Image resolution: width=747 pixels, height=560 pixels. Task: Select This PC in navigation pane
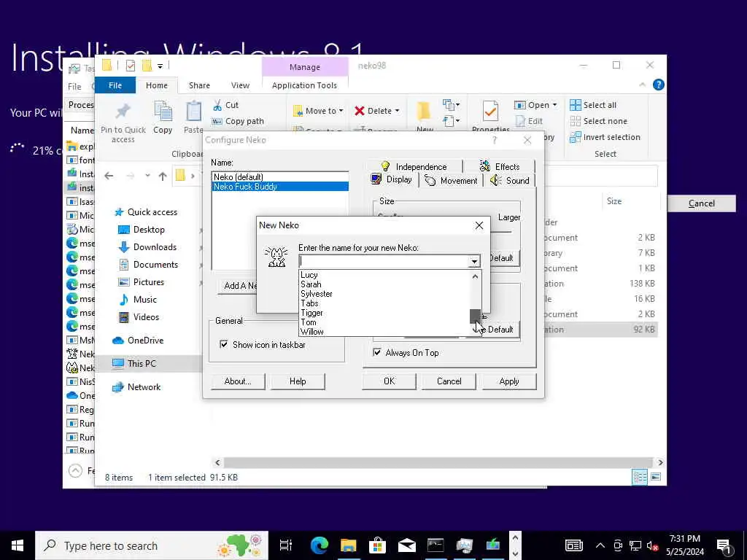[142, 363]
